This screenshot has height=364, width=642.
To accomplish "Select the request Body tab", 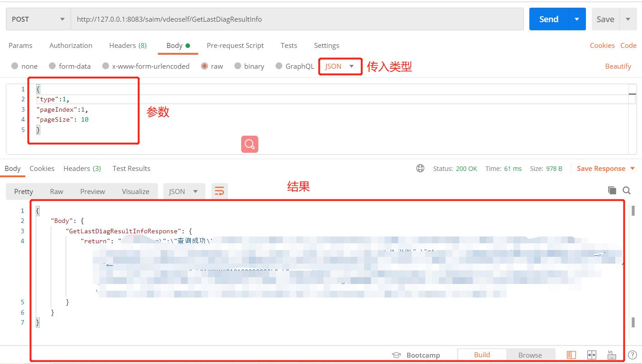I will 178,46.
